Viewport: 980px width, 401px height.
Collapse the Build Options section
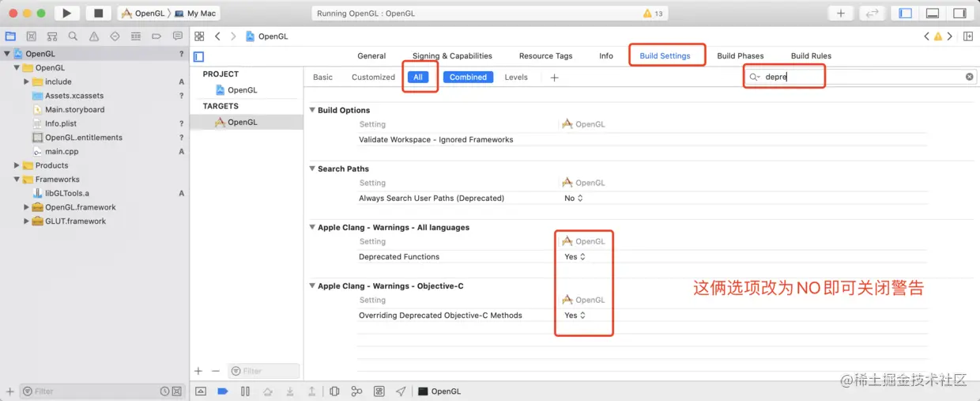(x=312, y=110)
